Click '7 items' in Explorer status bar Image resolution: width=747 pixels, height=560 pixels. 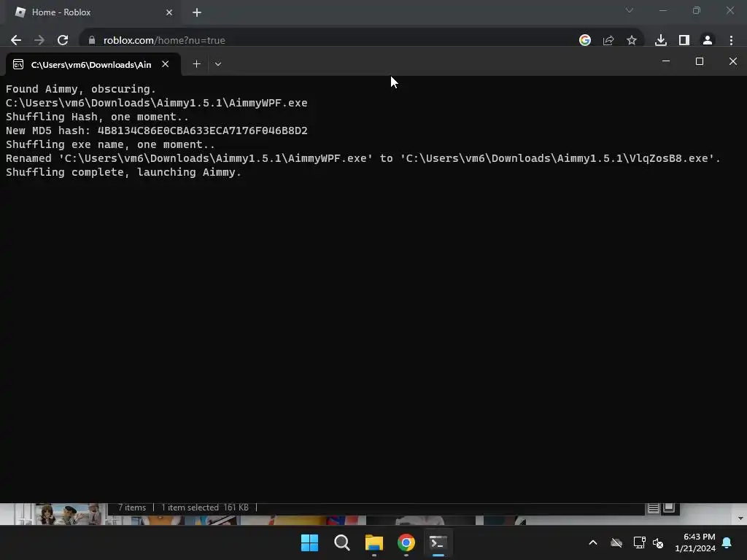tap(132, 507)
